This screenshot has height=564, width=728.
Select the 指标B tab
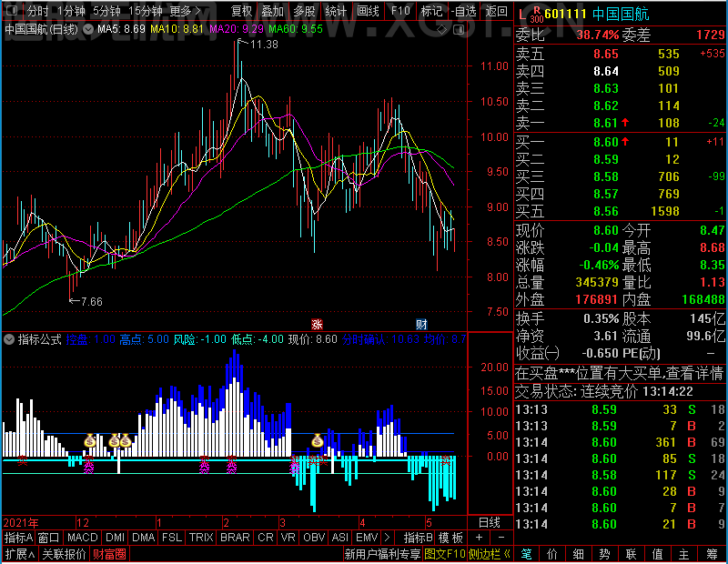click(419, 538)
